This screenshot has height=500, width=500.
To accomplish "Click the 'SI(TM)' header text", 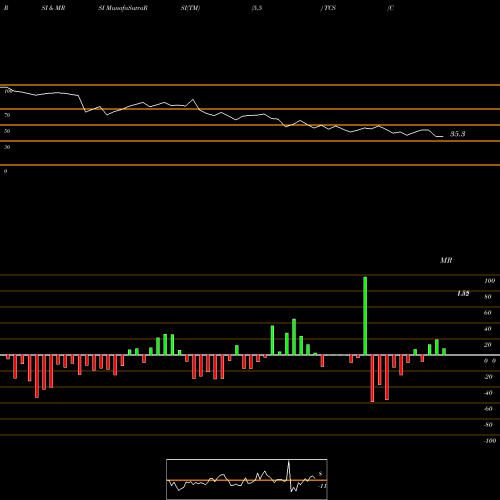I will pyautogui.click(x=190, y=8).
